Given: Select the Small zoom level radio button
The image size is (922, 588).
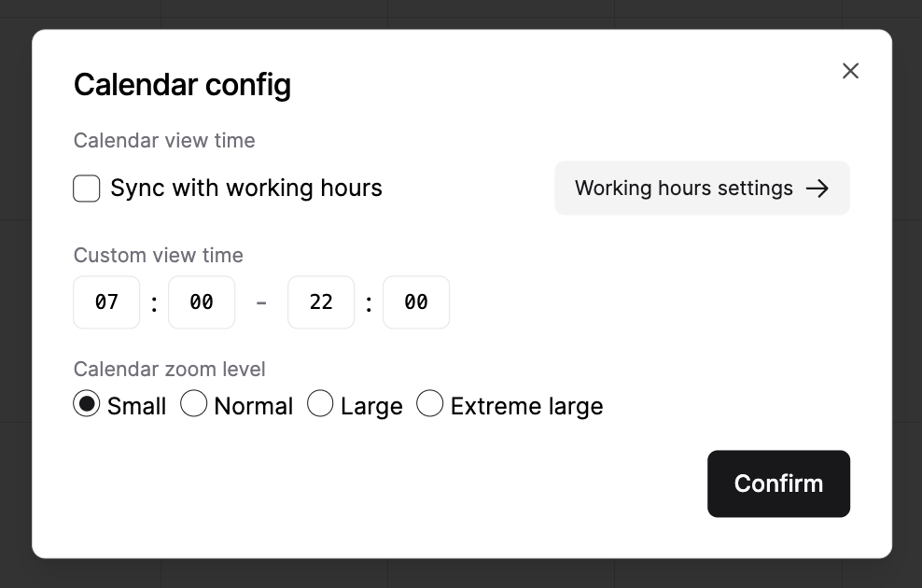Looking at the screenshot, I should click(87, 403).
